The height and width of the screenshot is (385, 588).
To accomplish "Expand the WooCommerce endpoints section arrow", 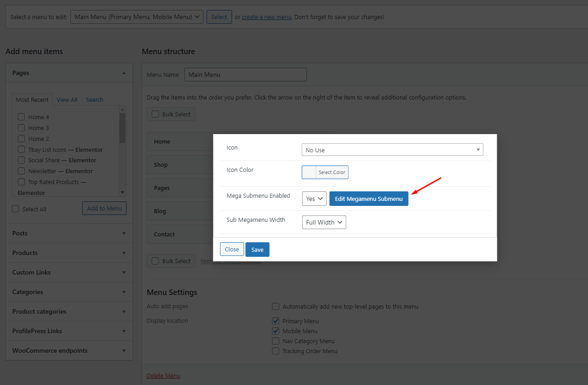I will tap(124, 350).
